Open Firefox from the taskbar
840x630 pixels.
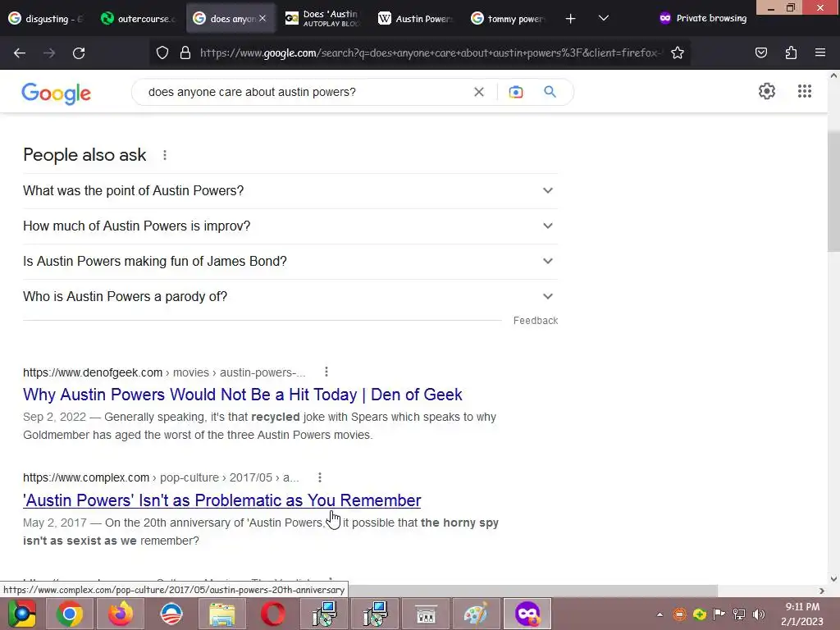(120, 614)
